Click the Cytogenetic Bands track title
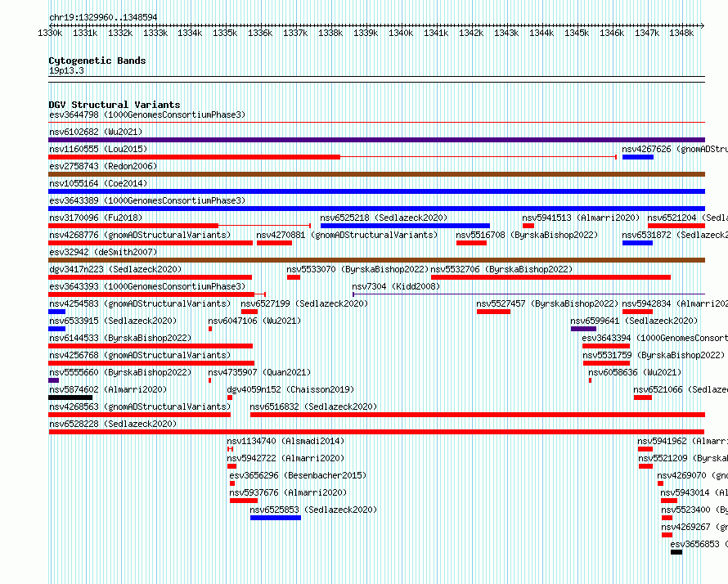This screenshot has height=584, width=728. pyautogui.click(x=97, y=61)
